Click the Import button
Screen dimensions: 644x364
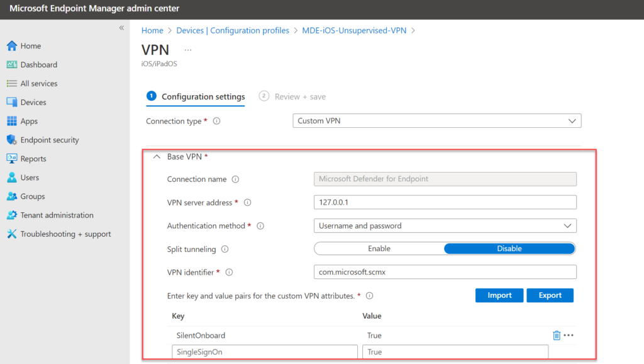499,295
